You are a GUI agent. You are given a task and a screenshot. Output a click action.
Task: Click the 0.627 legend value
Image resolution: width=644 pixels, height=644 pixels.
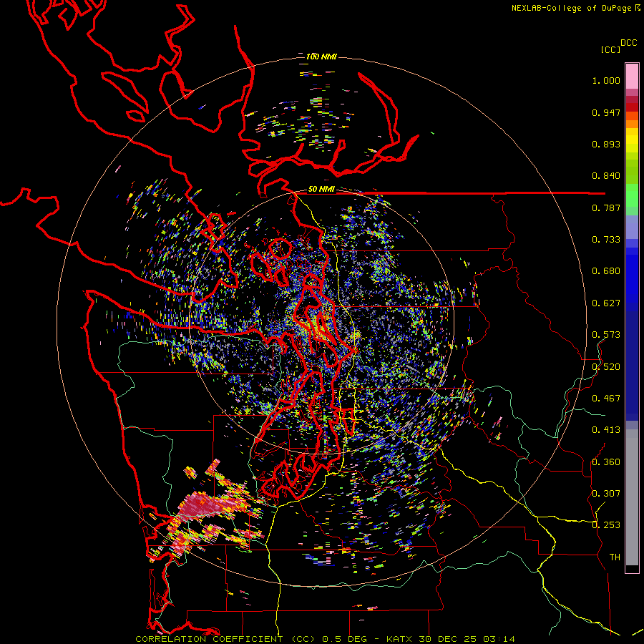[606, 303]
